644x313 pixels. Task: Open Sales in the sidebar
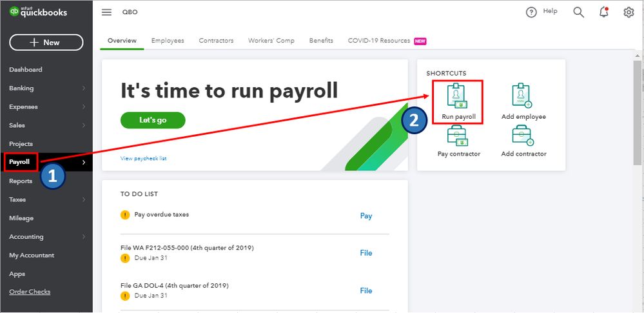click(17, 125)
